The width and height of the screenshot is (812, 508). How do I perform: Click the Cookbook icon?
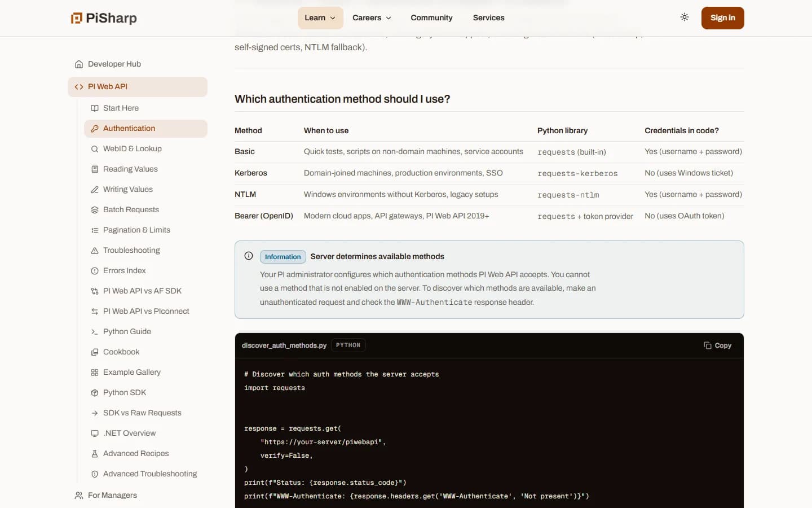tap(95, 352)
